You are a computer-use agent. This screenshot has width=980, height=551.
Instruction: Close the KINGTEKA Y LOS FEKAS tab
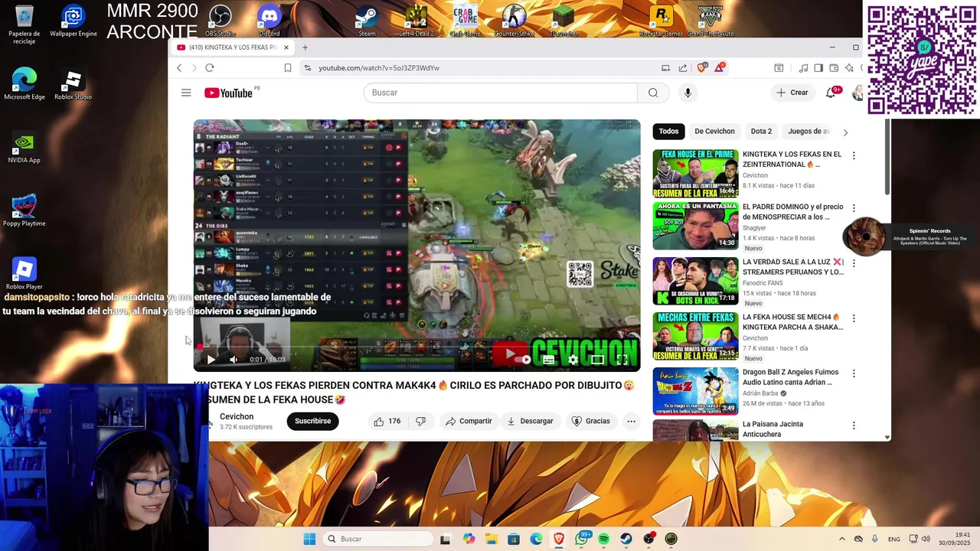point(286,47)
